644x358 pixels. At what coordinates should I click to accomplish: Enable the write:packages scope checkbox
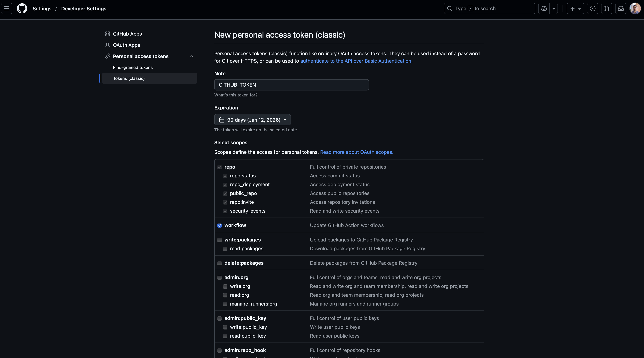coord(220,240)
